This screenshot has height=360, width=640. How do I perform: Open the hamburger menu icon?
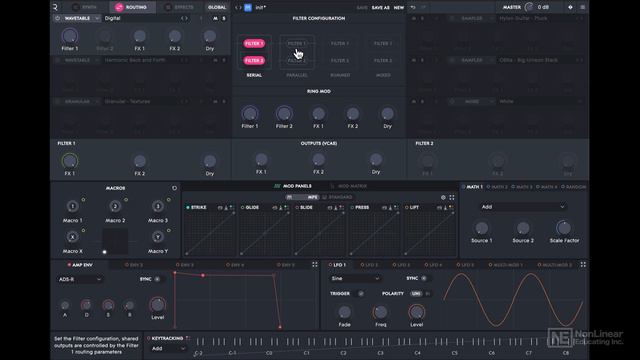(x=582, y=7)
